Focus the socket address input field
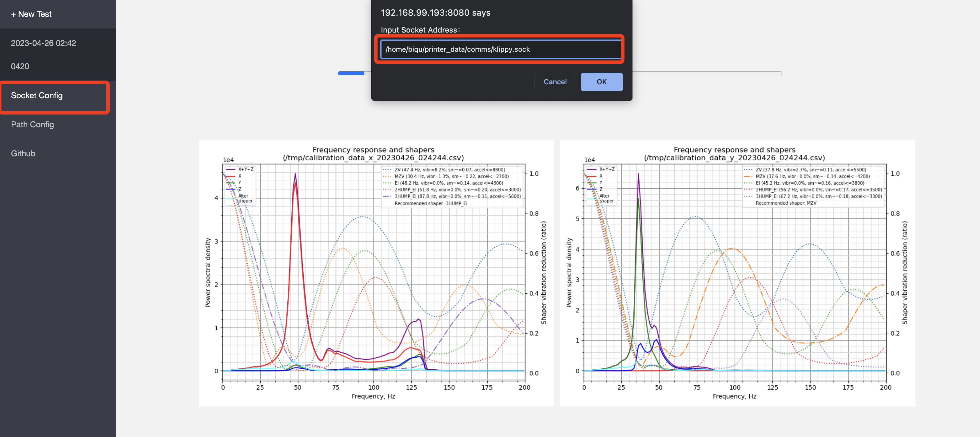The height and width of the screenshot is (437, 980). point(501,49)
